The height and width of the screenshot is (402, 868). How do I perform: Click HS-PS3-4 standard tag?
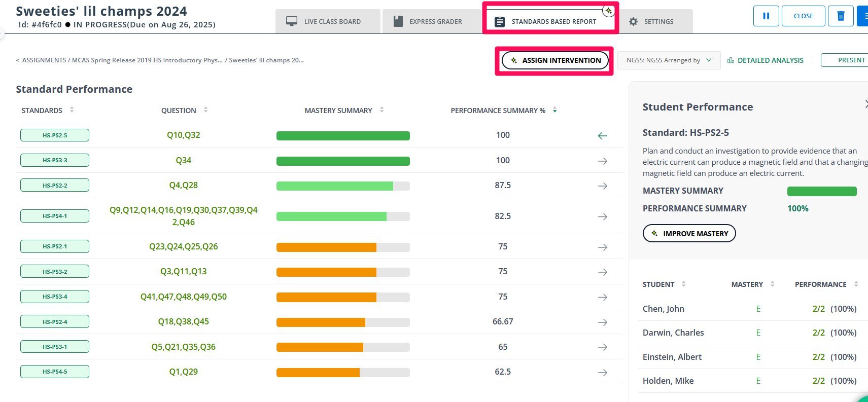[x=55, y=297]
